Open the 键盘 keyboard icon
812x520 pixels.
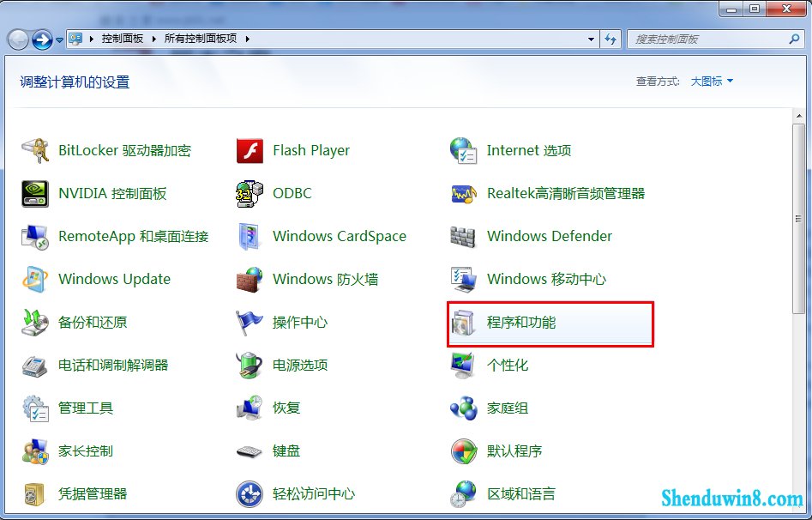click(250, 451)
